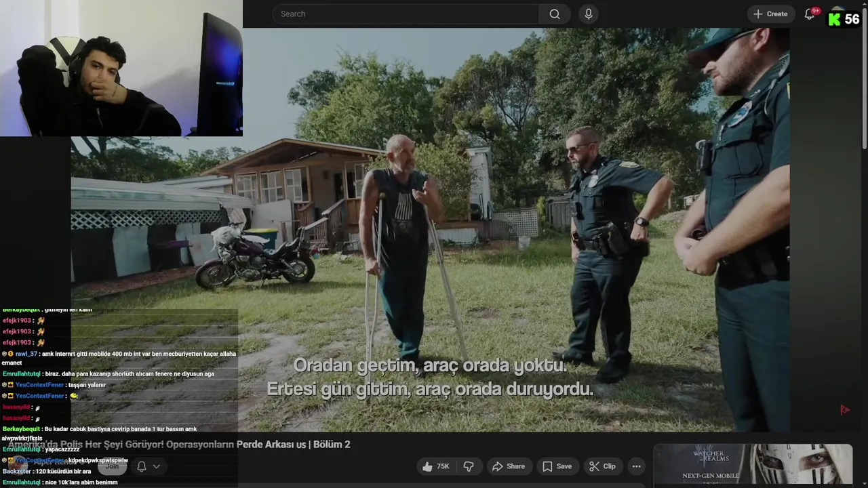
Task: Dislike the video with thumbs down
Action: [x=468, y=466]
